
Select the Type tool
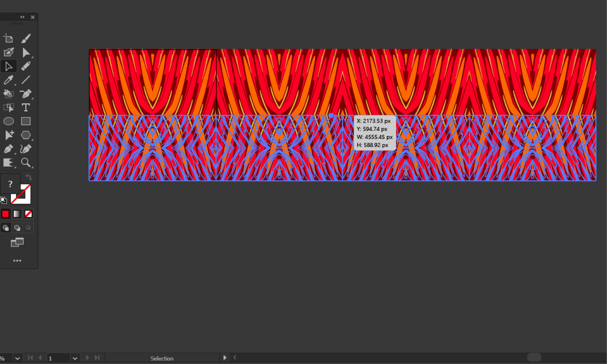click(26, 108)
